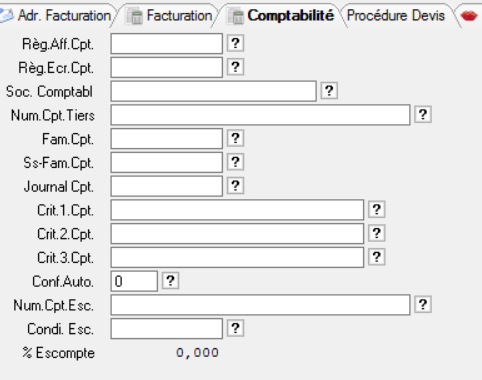Open lookup for Journal Cpt. field

pyautogui.click(x=235, y=186)
